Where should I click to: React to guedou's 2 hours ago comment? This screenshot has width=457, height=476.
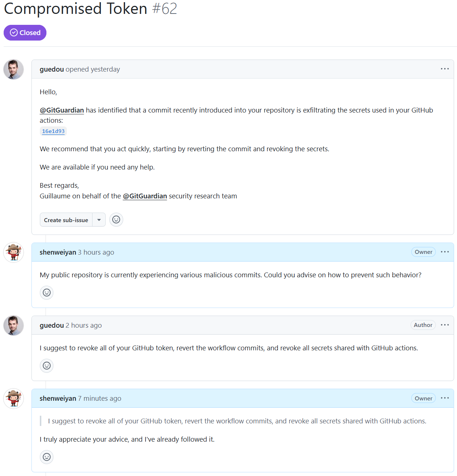(x=47, y=366)
